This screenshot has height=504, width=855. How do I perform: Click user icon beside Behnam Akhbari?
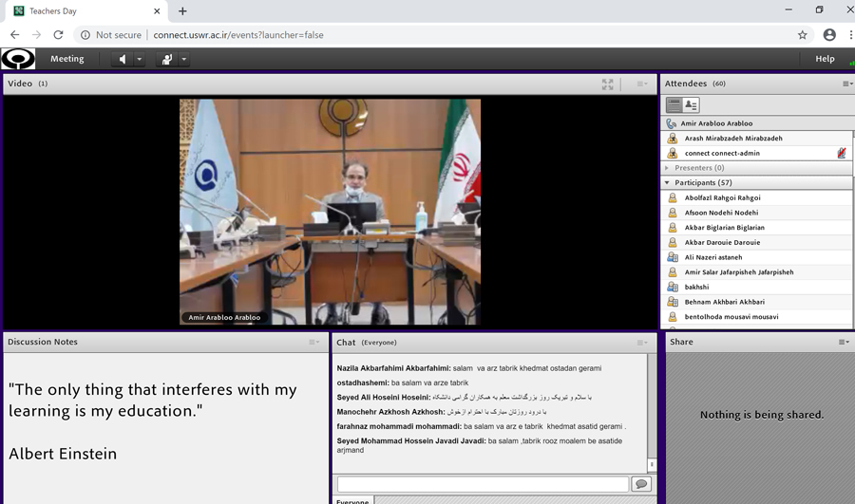(x=673, y=302)
